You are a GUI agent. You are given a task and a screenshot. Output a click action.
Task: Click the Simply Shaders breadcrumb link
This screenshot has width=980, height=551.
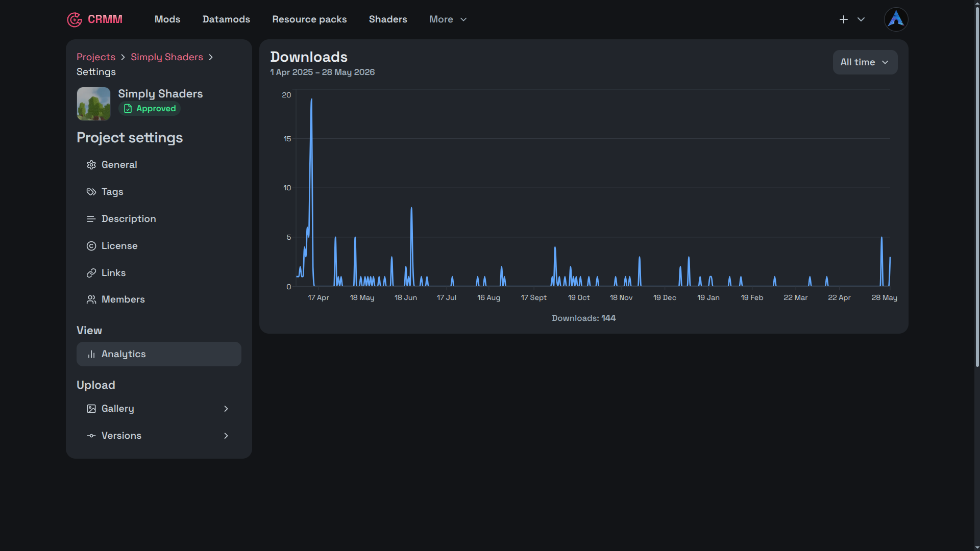[167, 57]
